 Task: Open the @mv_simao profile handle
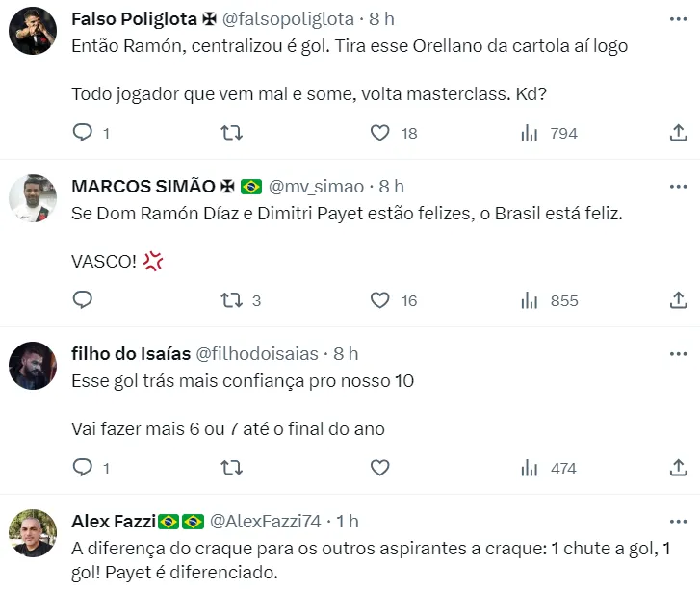(x=316, y=187)
